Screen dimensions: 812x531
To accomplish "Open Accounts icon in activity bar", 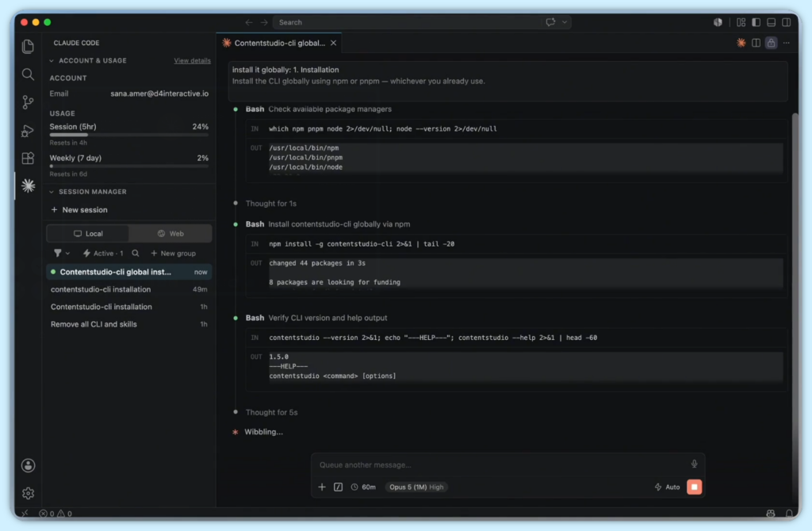I will (28, 465).
